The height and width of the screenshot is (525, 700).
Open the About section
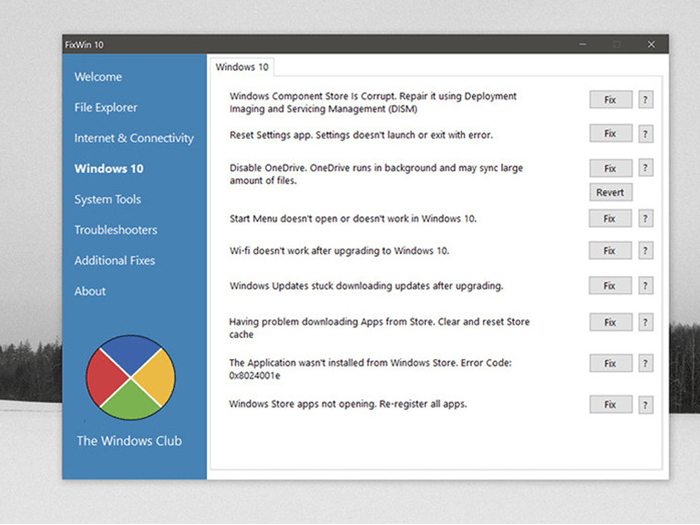[90, 291]
